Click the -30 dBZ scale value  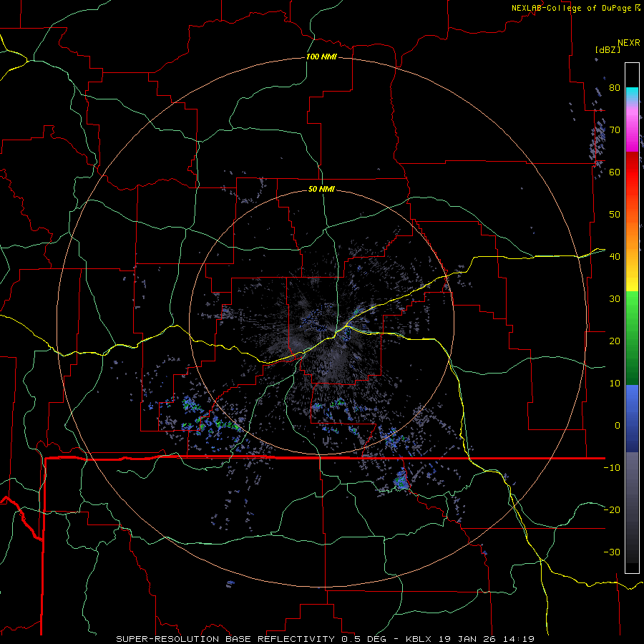[612, 552]
